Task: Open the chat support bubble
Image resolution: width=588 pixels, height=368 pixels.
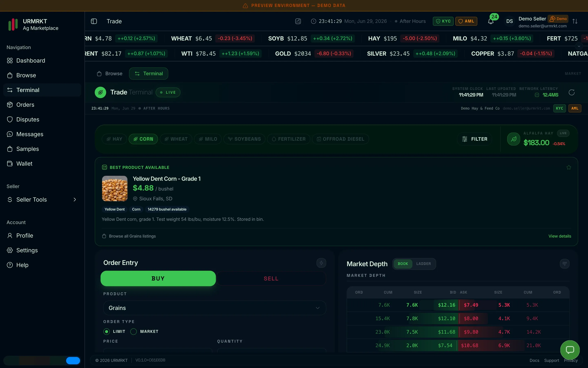Action: pyautogui.click(x=570, y=350)
